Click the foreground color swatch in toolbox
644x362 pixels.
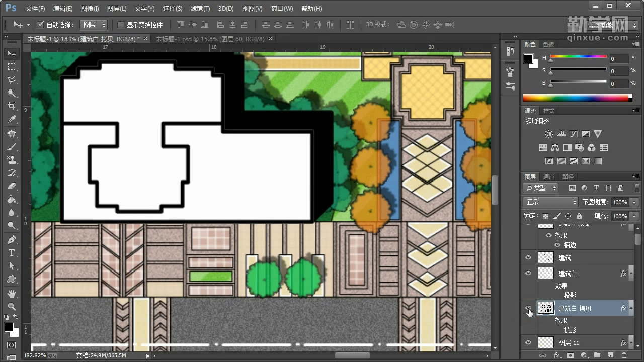tap(9, 327)
